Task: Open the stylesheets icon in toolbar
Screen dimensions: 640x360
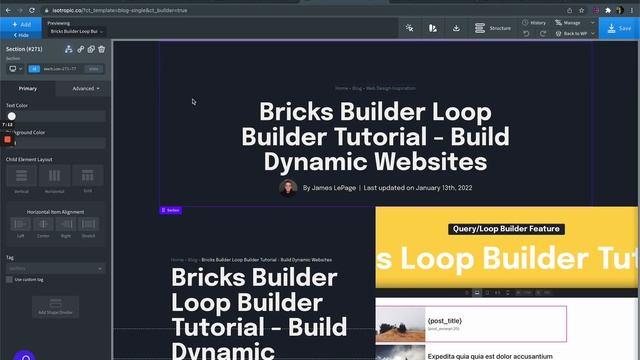Action: pos(433,28)
